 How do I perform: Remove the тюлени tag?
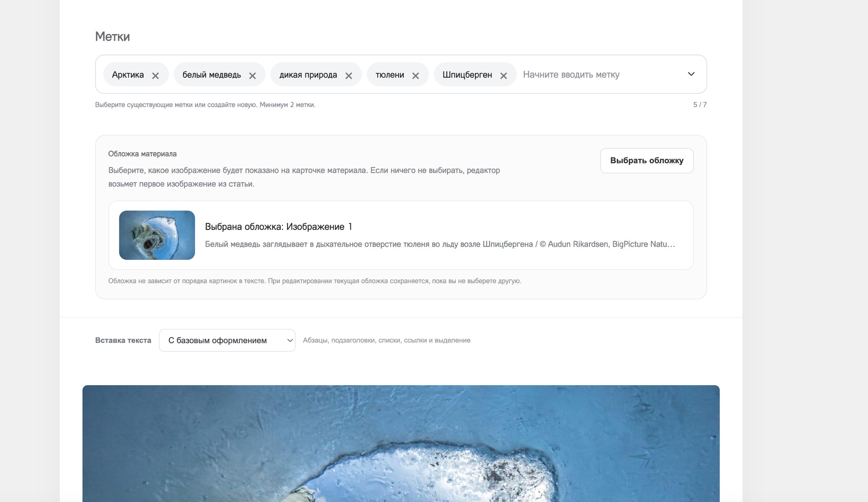click(x=415, y=75)
